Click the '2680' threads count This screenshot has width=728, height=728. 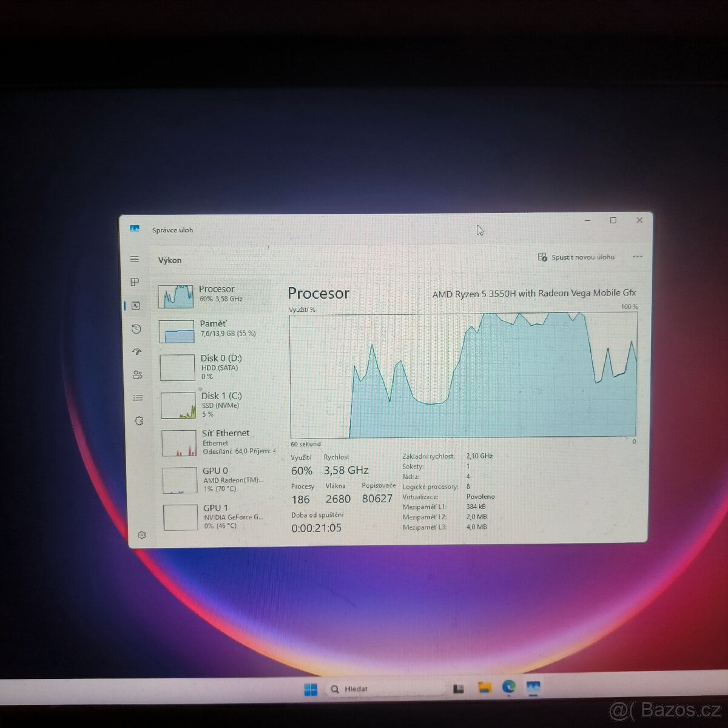coord(338,499)
